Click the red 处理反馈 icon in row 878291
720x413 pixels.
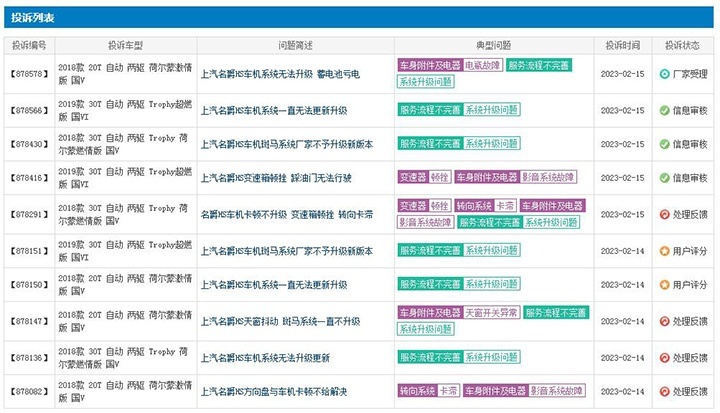(x=664, y=215)
